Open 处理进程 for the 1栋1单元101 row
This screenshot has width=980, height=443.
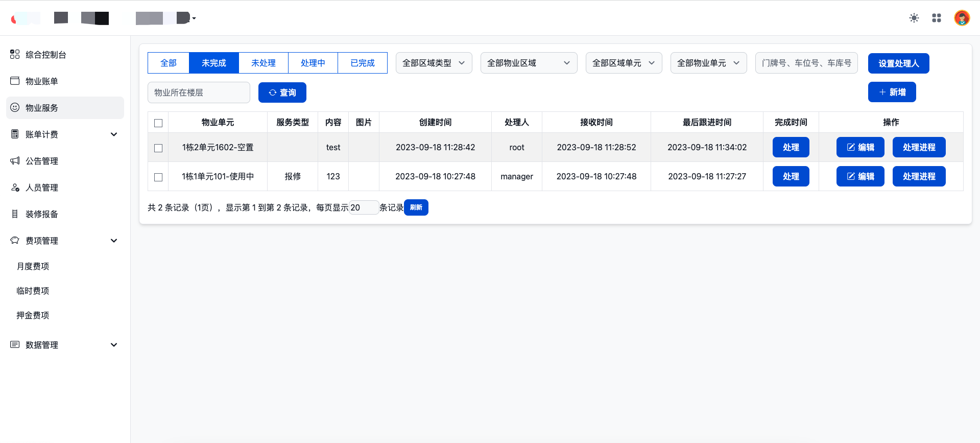click(919, 176)
